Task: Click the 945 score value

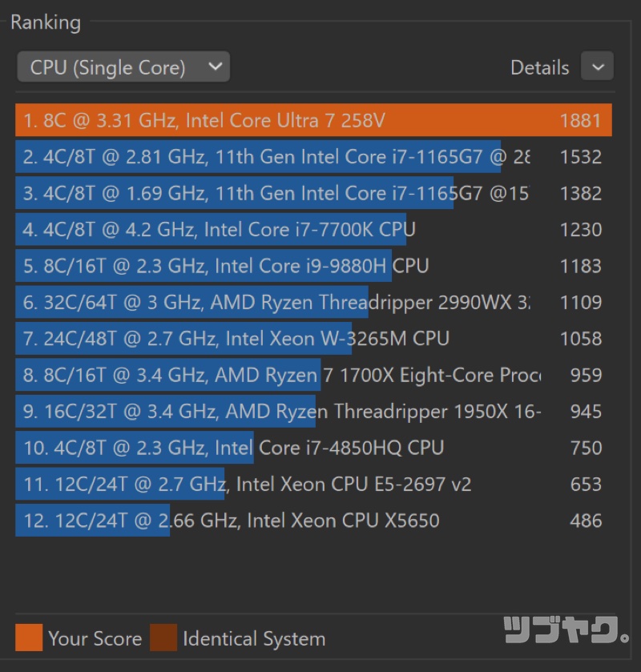Action: pos(586,412)
